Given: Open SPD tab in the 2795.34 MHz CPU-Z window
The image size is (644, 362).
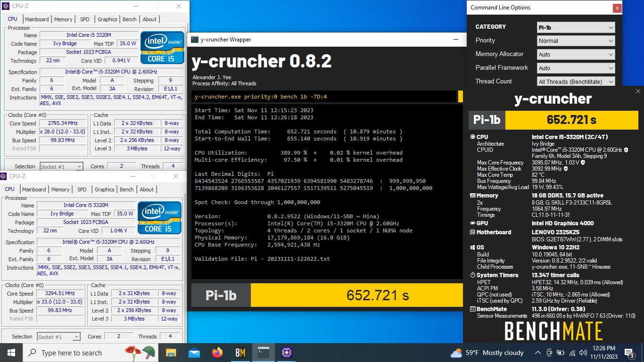Looking at the screenshot, I should [84, 19].
